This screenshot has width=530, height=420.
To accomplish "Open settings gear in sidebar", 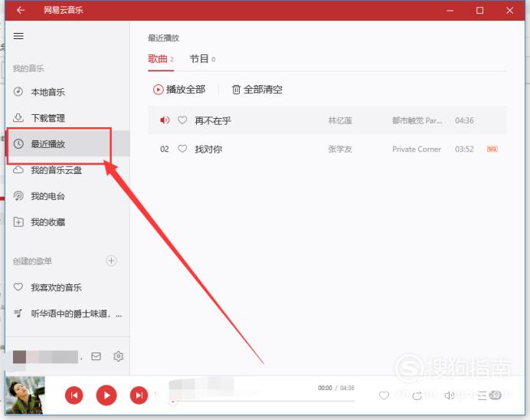I will point(118,356).
